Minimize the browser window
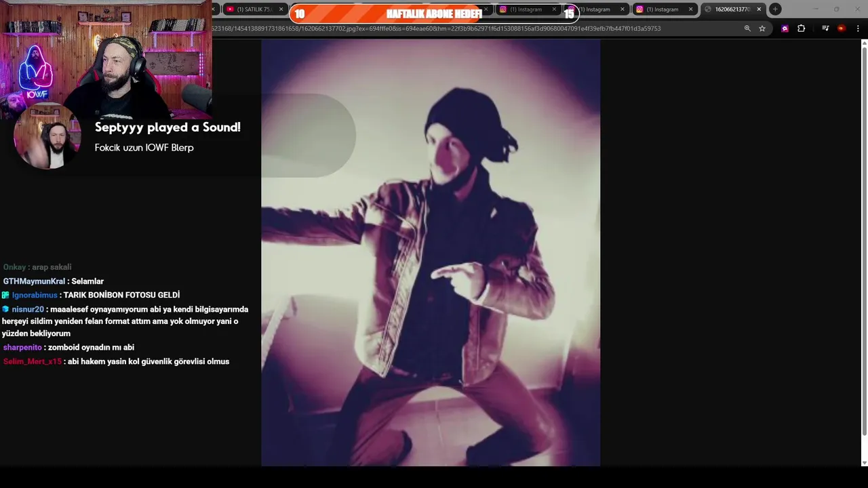 click(x=816, y=9)
